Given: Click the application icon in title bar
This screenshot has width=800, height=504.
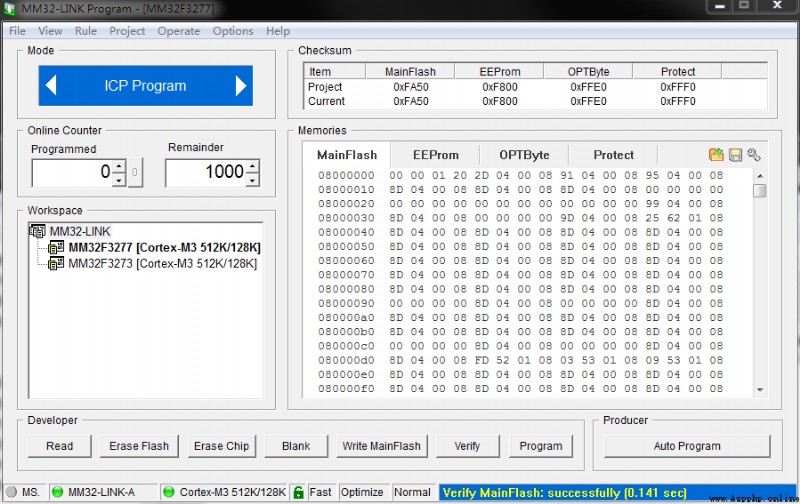Looking at the screenshot, I should click(x=9, y=9).
